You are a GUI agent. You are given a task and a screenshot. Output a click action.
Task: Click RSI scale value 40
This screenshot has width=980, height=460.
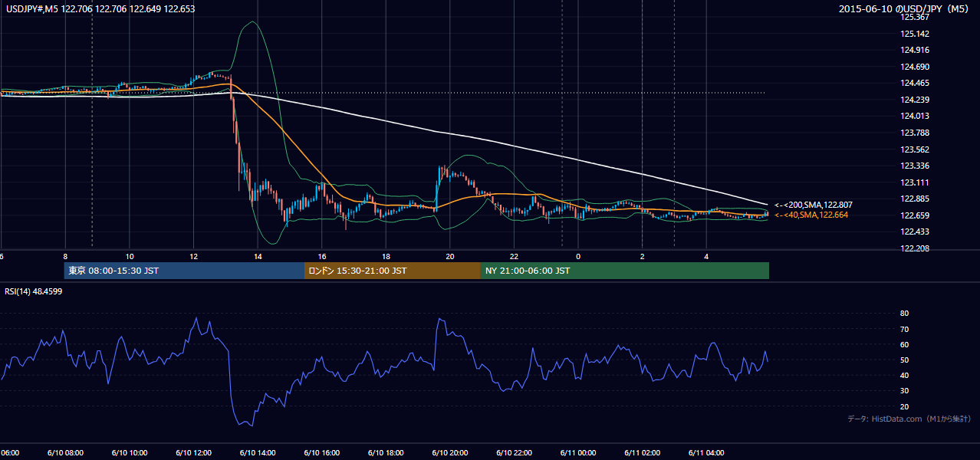point(905,375)
